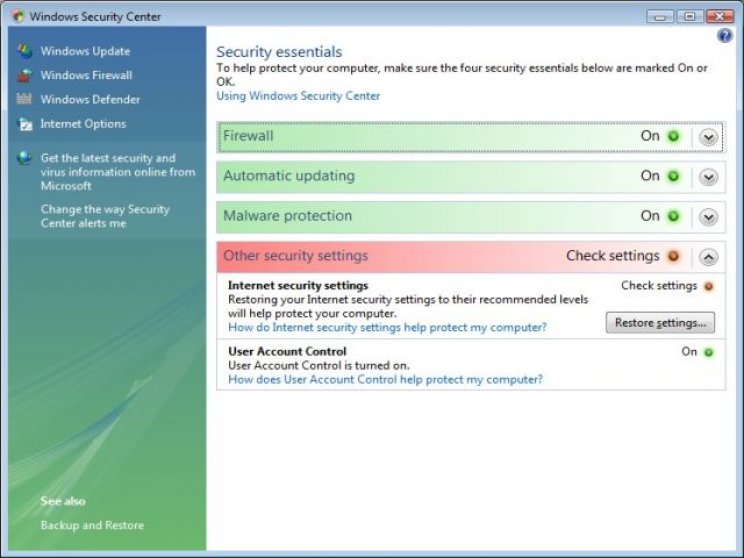
Task: Maximize the Windows Security Center window
Action: 690,17
